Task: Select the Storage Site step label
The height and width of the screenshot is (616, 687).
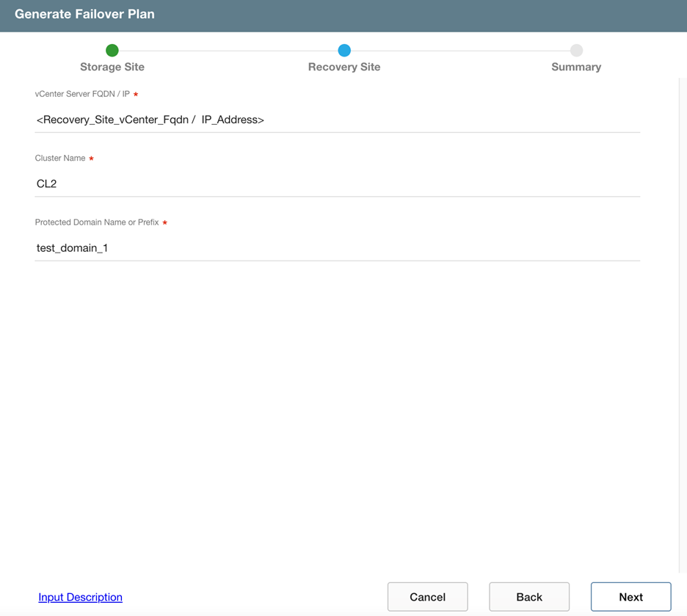Action: (x=112, y=67)
